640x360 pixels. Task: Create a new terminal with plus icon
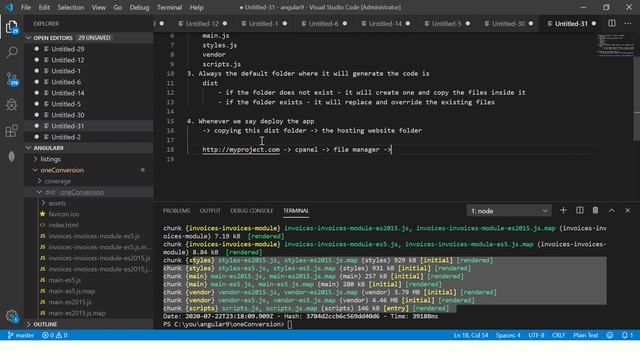[563, 211]
